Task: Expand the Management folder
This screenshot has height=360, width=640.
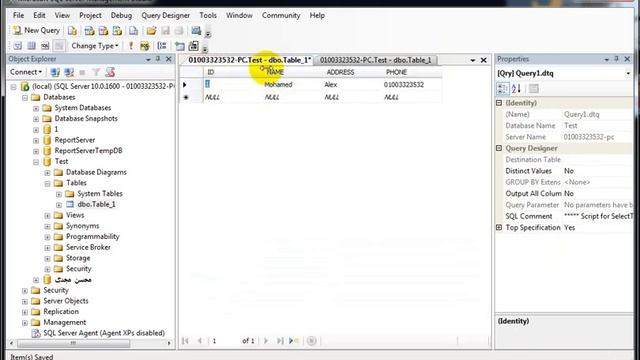Action: [25, 323]
